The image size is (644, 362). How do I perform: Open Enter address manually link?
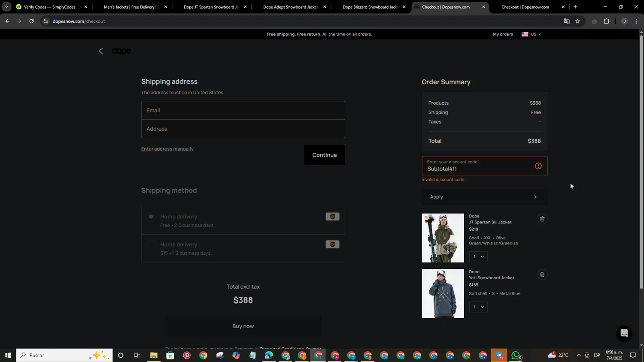tap(167, 149)
